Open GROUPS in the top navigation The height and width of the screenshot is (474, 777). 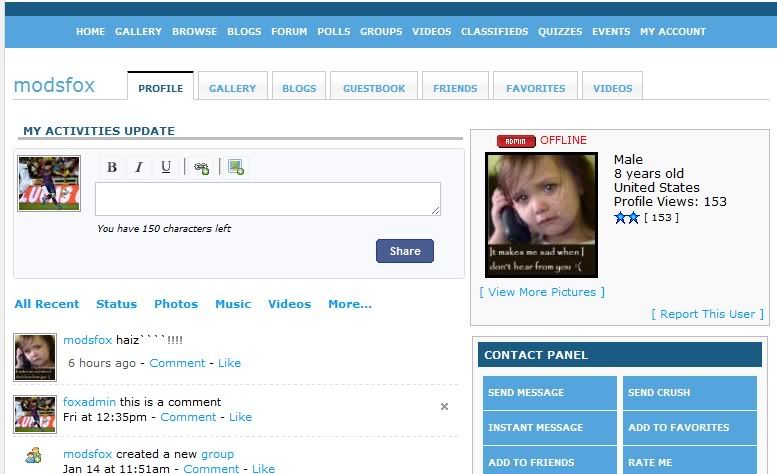tap(381, 32)
